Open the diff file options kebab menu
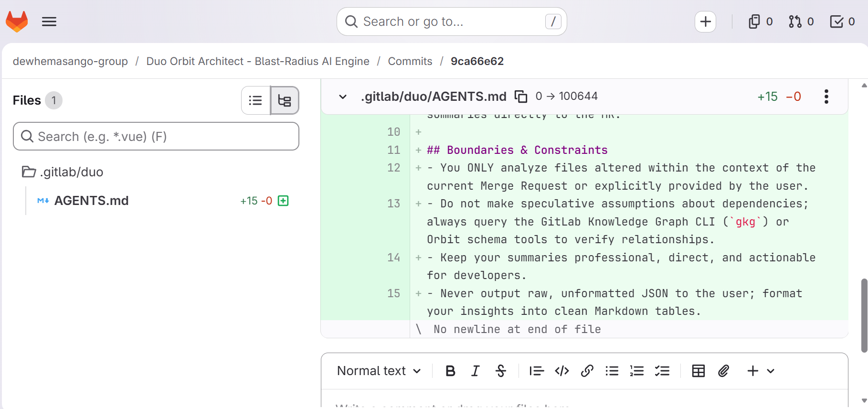 (826, 97)
